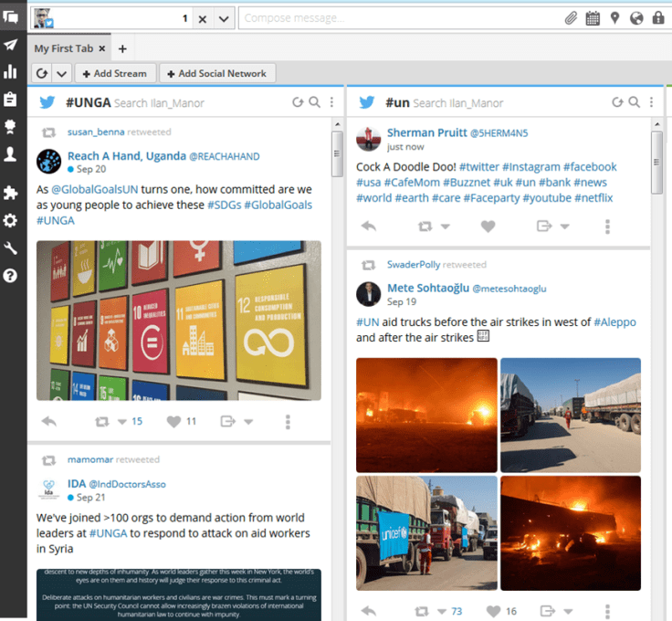The width and height of the screenshot is (672, 621).
Task: Open Analytics bar chart icon in sidebar
Action: (x=11, y=71)
